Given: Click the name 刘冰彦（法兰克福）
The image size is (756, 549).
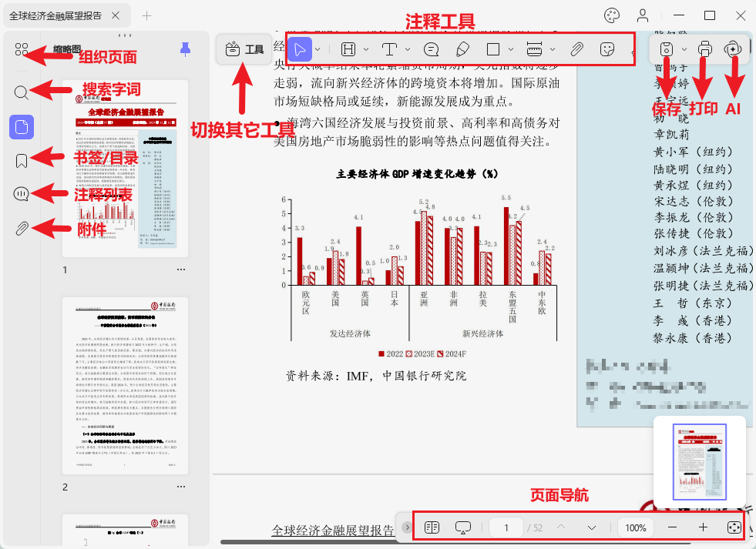Looking at the screenshot, I should (704, 250).
